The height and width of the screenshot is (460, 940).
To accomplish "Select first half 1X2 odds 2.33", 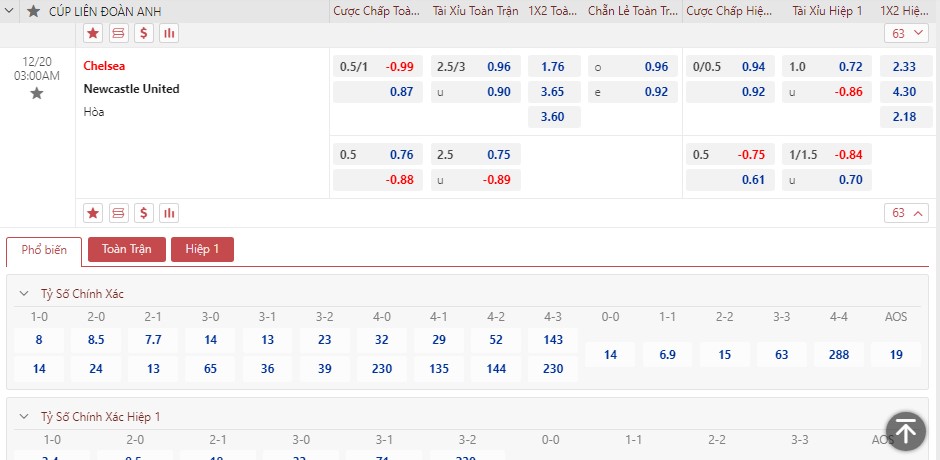I will point(906,67).
